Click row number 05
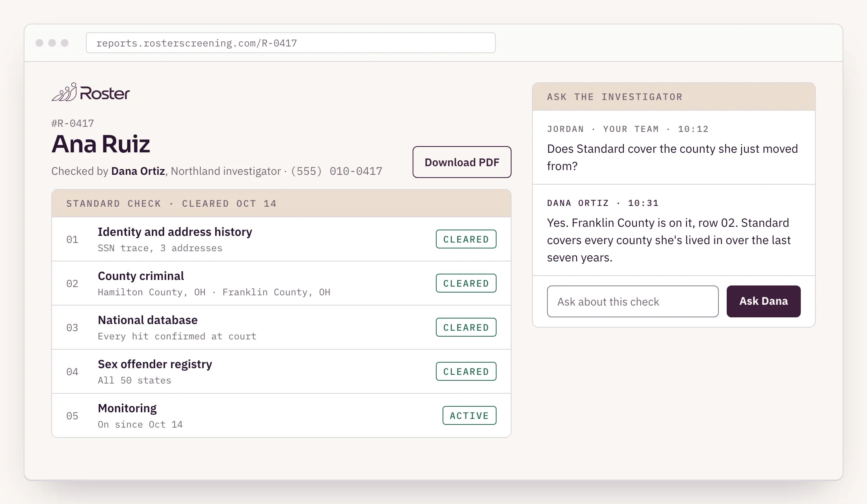Viewport: 867px width, 504px height. [72, 416]
